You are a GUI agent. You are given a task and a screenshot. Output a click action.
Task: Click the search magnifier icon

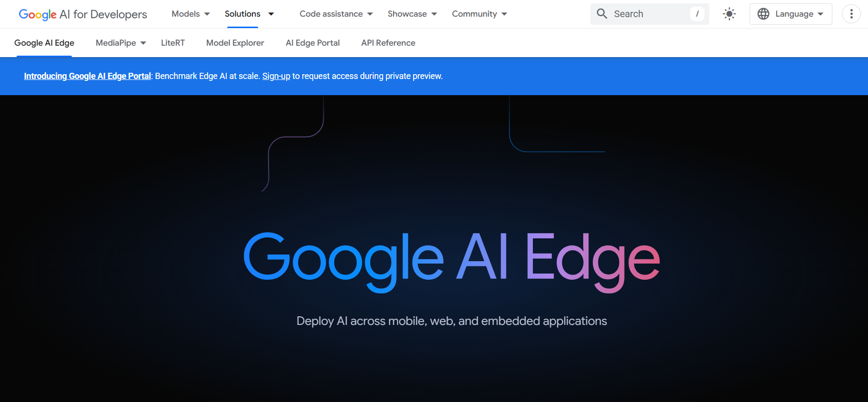click(602, 14)
